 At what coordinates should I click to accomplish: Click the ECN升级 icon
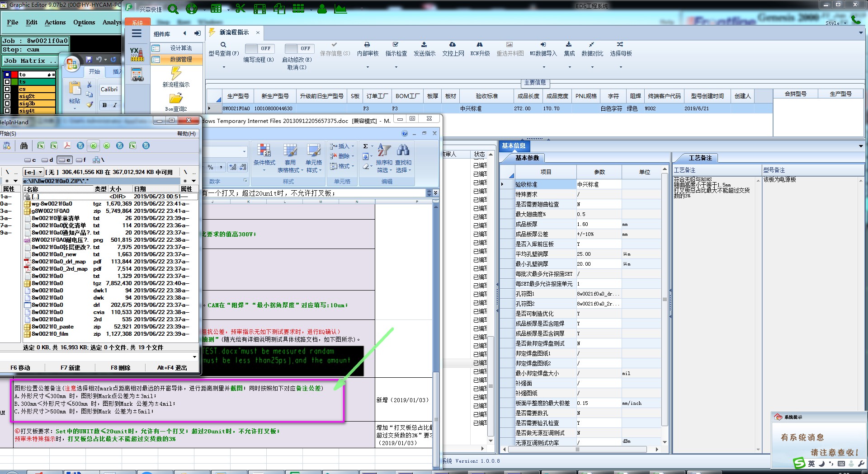click(x=480, y=45)
